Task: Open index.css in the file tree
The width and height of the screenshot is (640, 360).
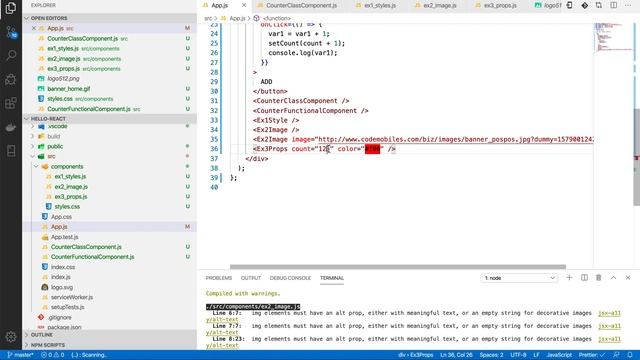Action: tap(63, 267)
